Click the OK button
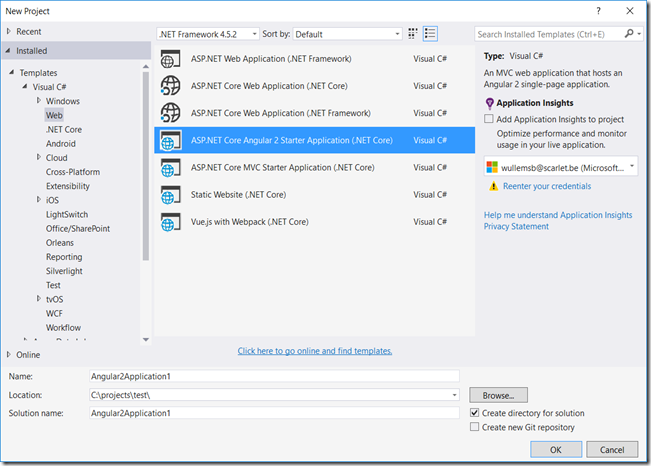 556,449
